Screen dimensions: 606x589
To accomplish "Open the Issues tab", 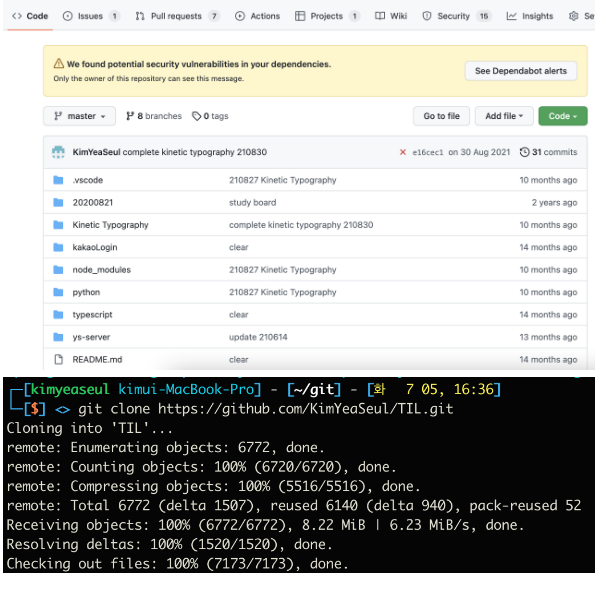I will point(91,16).
